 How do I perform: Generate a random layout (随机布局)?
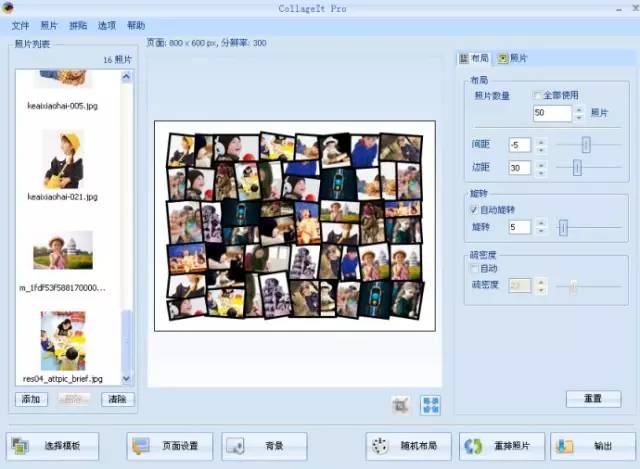pos(409,446)
